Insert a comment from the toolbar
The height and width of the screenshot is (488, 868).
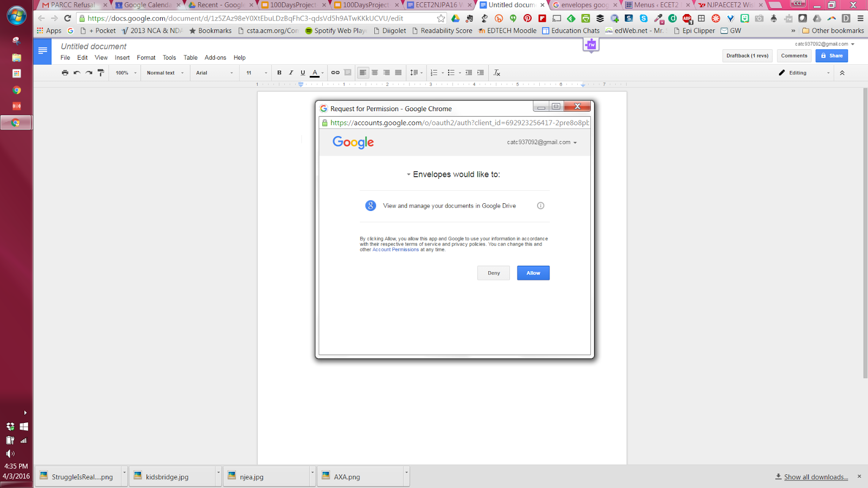(348, 73)
